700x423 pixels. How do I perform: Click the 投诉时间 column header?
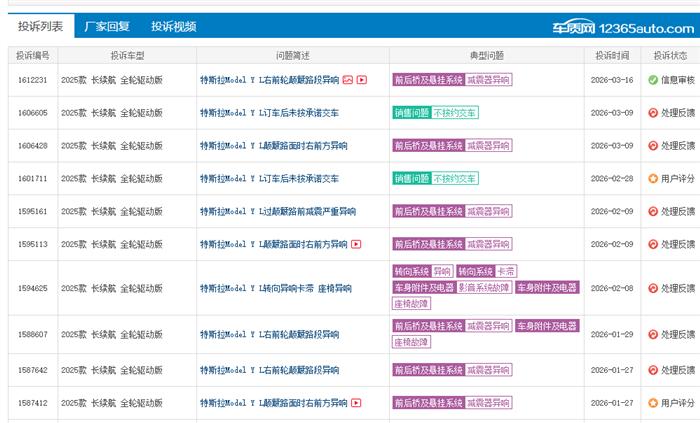click(x=611, y=55)
